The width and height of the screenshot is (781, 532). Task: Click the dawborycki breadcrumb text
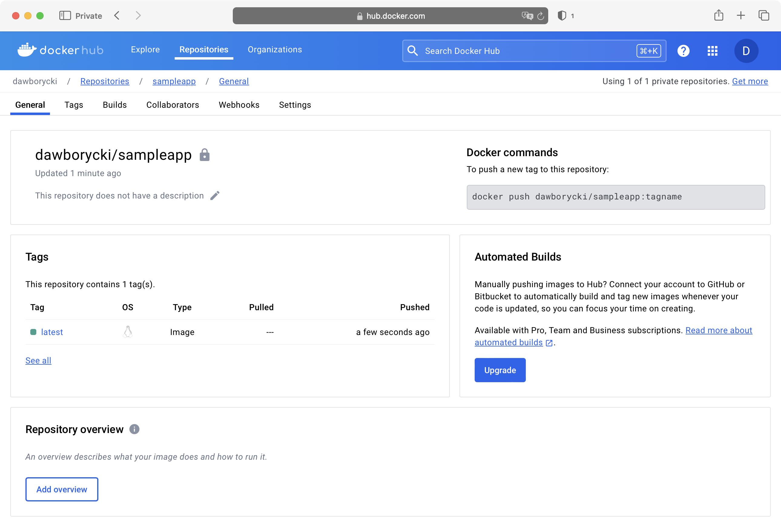[35, 81]
